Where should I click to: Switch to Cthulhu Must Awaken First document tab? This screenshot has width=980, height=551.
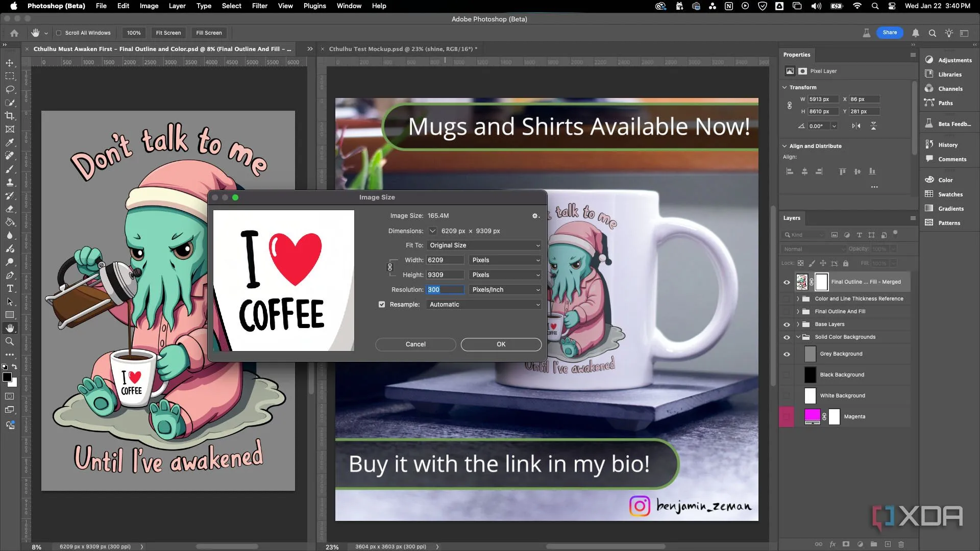162,49
